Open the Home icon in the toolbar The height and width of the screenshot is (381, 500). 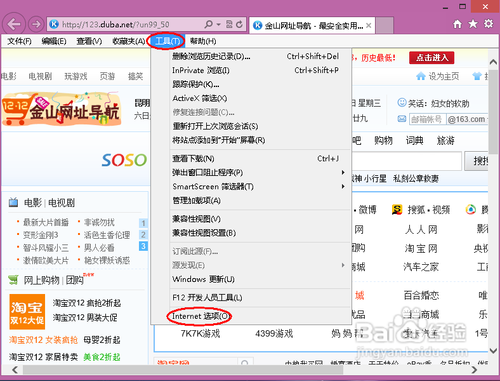(x=458, y=24)
